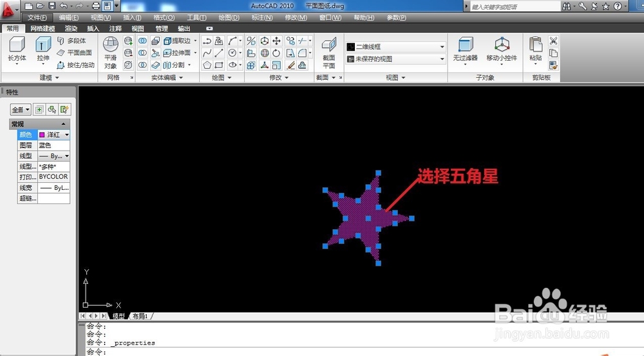
Task: Click the keyword search input field
Action: [515, 6]
